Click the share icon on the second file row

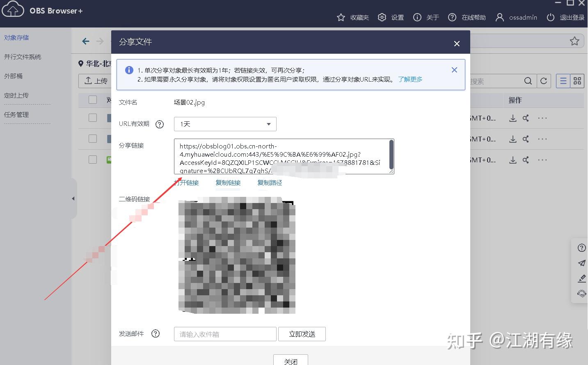[526, 139]
